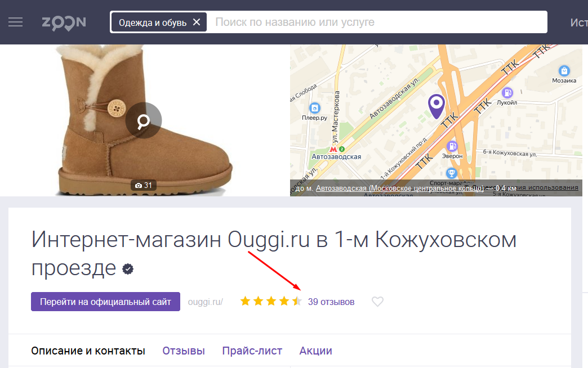The height and width of the screenshot is (368, 588).
Task: Select Автозаводская metro icon on map
Action: coord(333,149)
